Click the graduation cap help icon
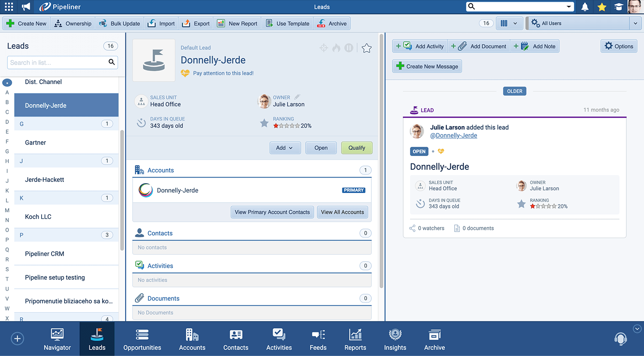 click(619, 7)
